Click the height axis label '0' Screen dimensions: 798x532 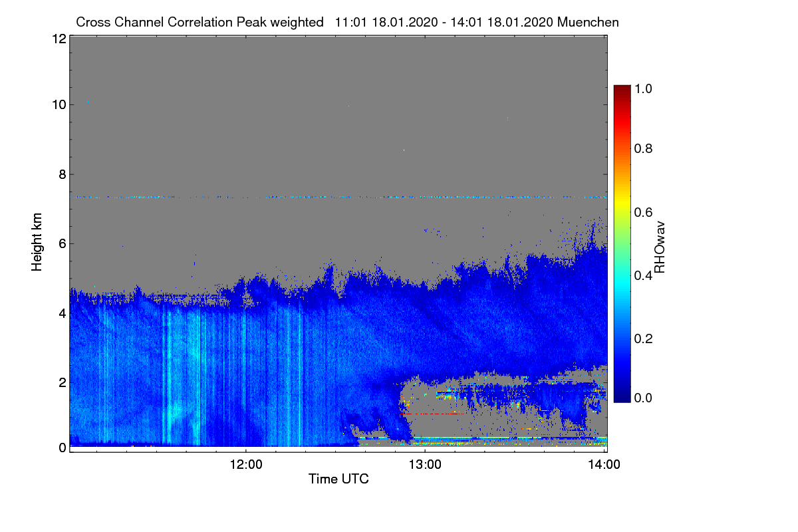pyautogui.click(x=62, y=448)
